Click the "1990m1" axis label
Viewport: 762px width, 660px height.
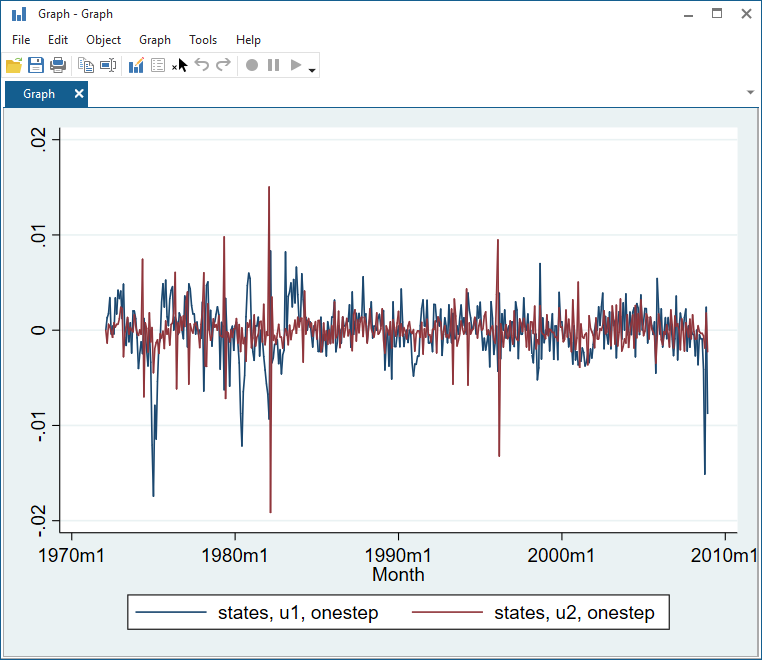click(x=398, y=555)
